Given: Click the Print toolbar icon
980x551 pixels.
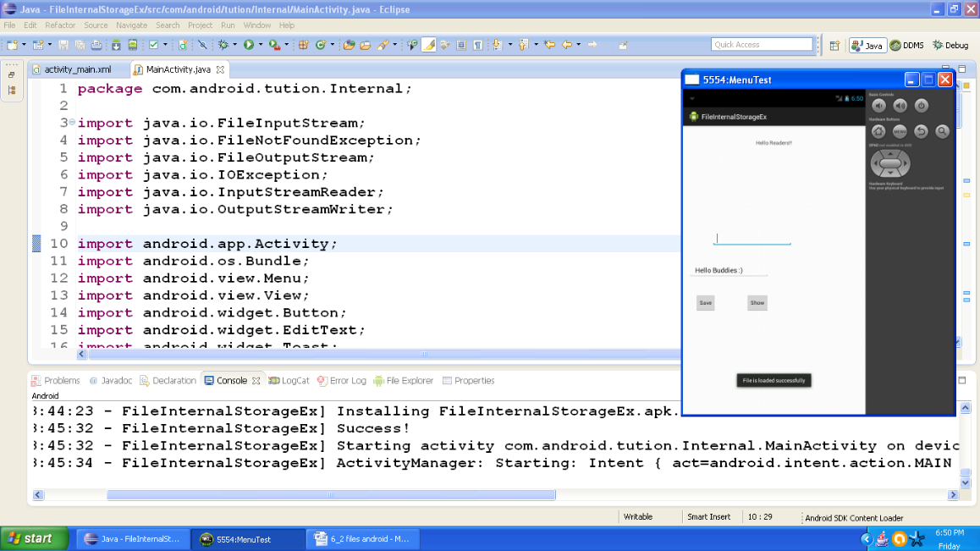Looking at the screenshot, I should coord(96,45).
